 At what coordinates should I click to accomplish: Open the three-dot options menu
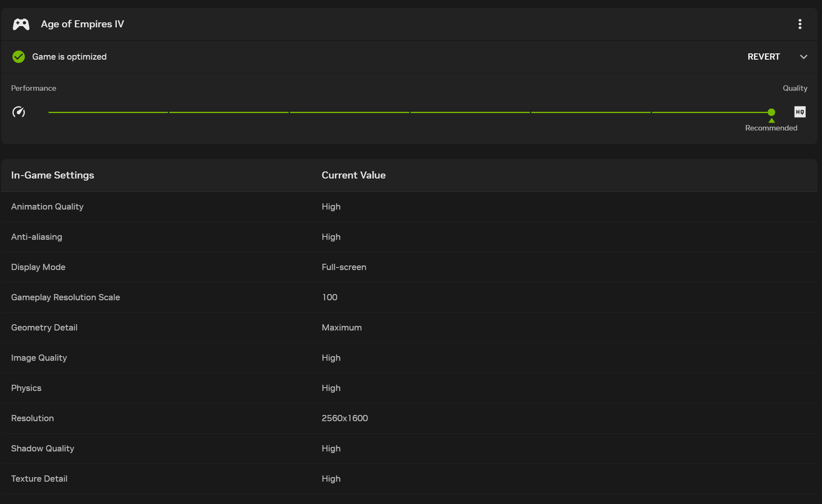pyautogui.click(x=800, y=24)
